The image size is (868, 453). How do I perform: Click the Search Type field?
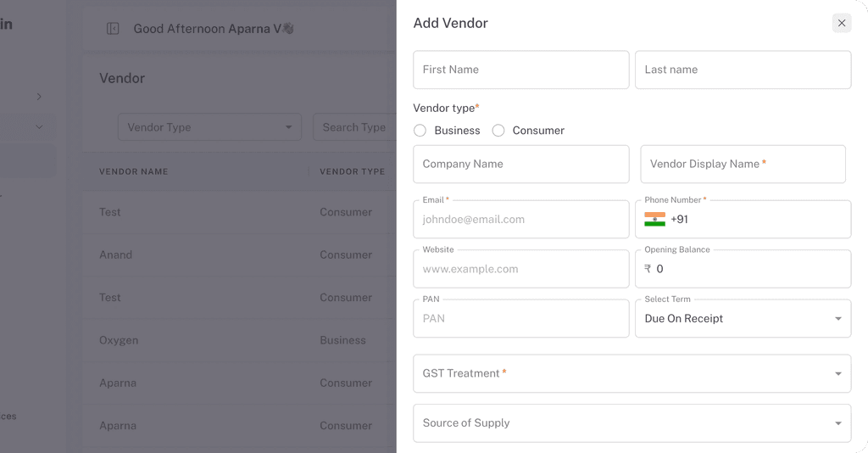pyautogui.click(x=355, y=127)
